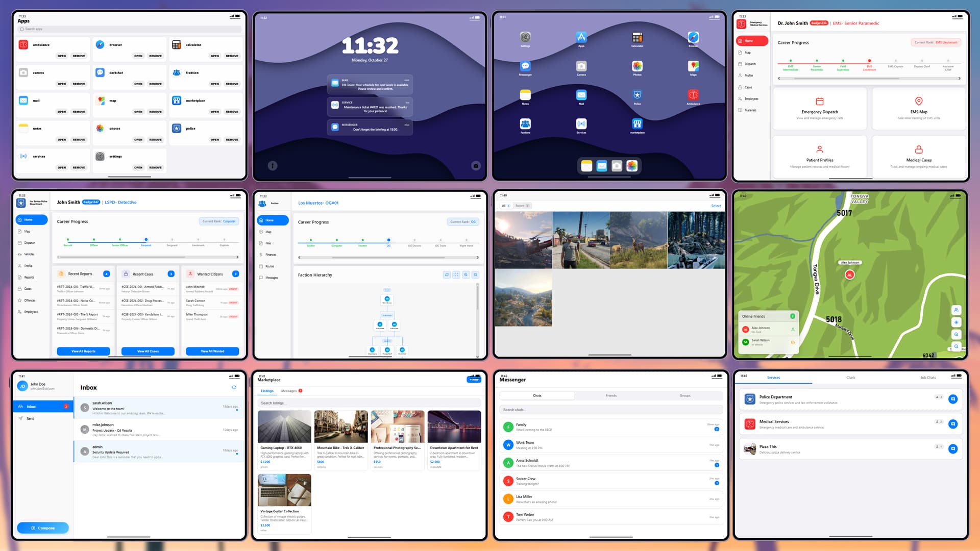Click REMOVE for the calculator app
980x551 pixels.
click(x=232, y=56)
